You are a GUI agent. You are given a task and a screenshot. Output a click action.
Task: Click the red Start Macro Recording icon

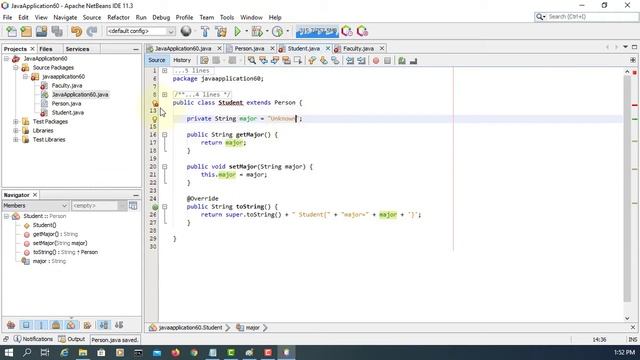coord(376,60)
